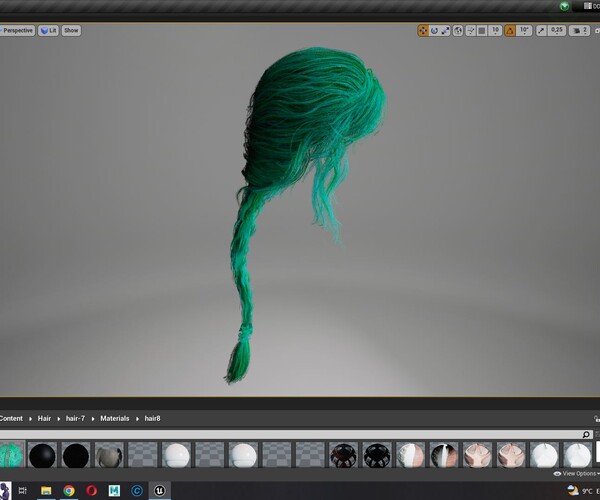
Task: Open the blue C app in taskbar
Action: pos(137,490)
